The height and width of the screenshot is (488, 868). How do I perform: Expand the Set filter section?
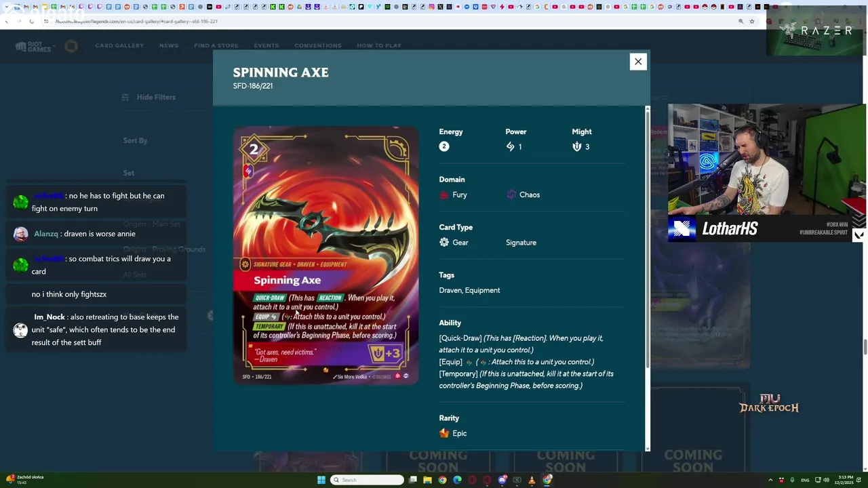(129, 173)
